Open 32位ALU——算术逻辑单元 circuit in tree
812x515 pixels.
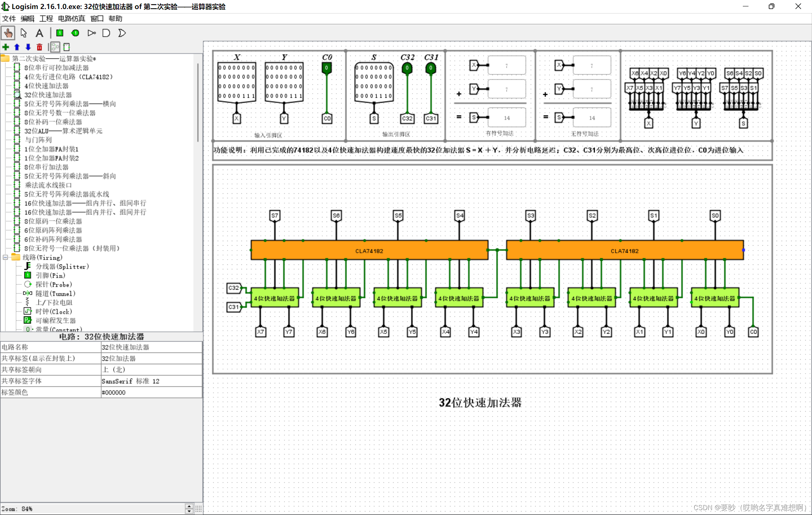tap(63, 131)
